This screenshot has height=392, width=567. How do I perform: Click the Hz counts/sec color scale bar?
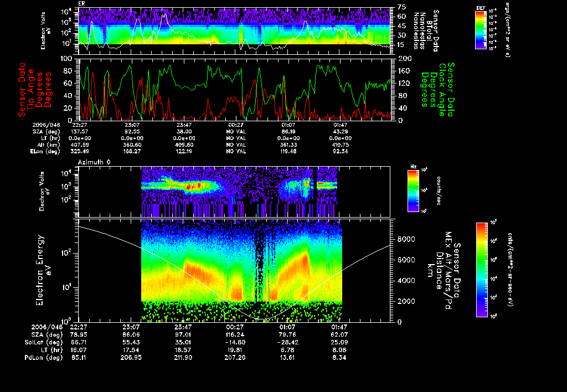pyautogui.click(x=413, y=190)
